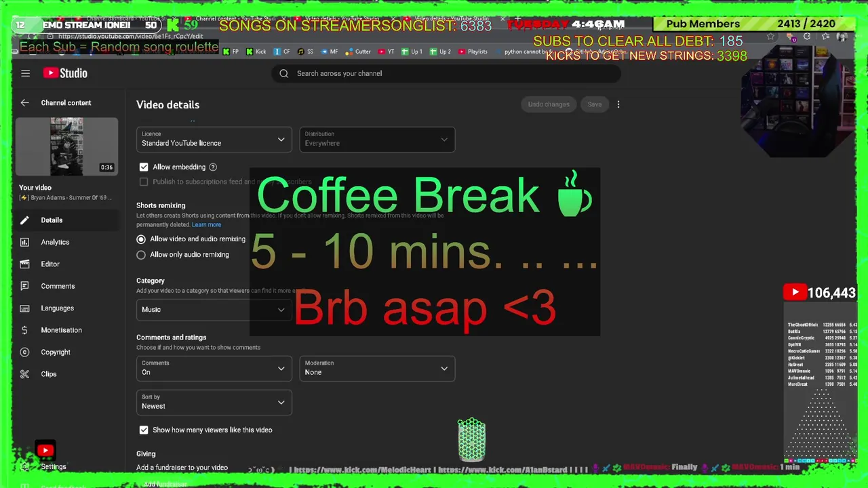Open the Cutter bookmark
Screen dimensions: 868x488
(x=359, y=52)
